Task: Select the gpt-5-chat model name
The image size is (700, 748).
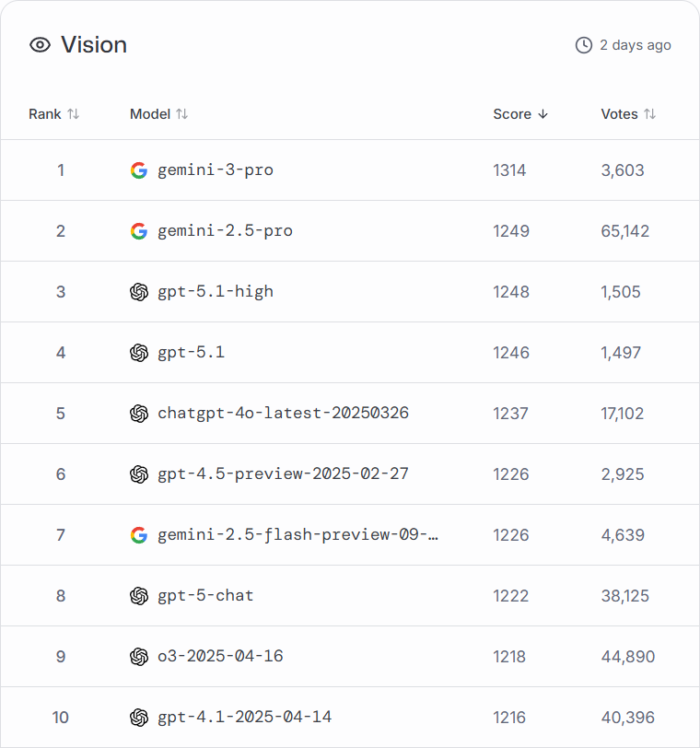Action: click(205, 596)
